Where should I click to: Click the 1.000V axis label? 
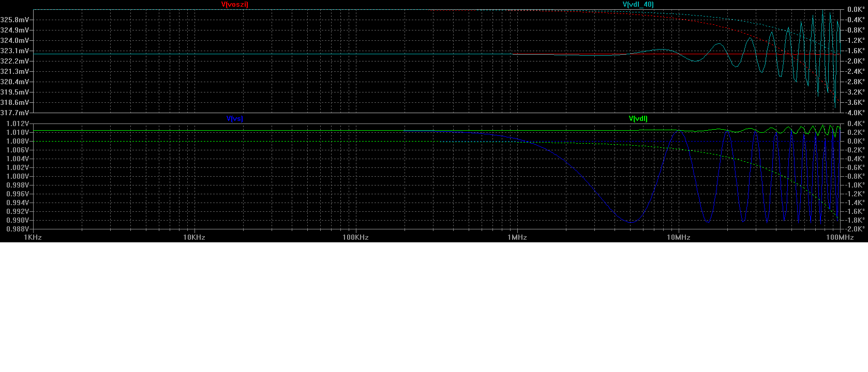(x=18, y=176)
